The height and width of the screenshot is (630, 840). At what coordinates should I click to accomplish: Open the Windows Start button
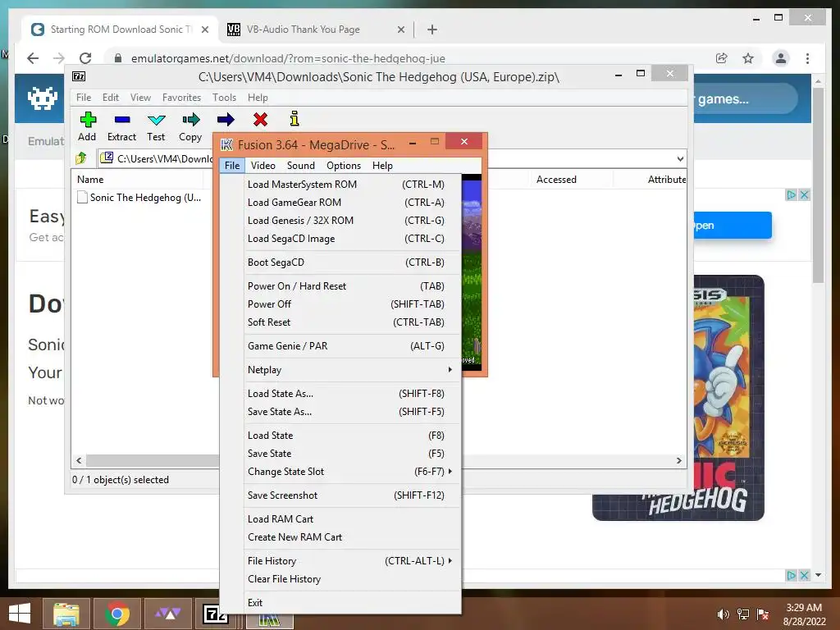point(20,614)
